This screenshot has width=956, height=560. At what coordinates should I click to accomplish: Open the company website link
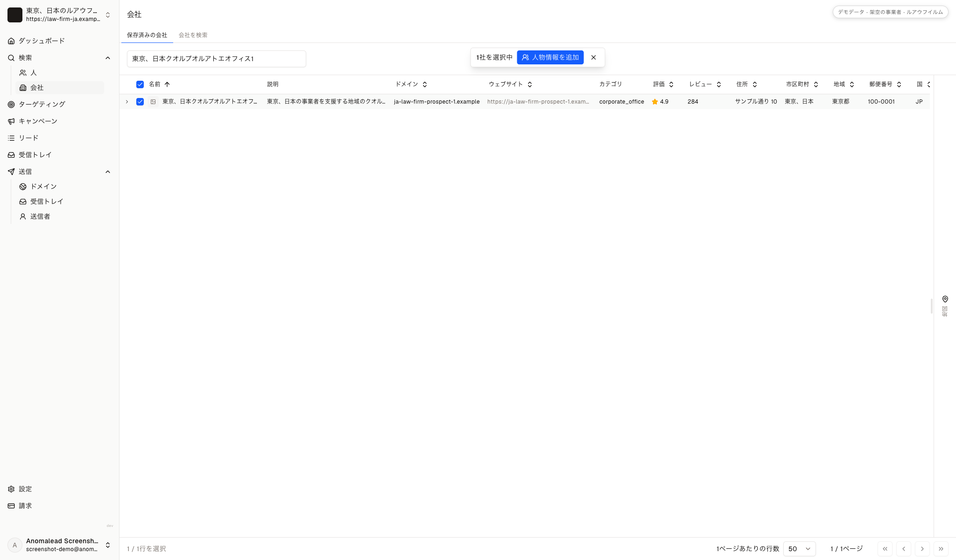tap(538, 102)
